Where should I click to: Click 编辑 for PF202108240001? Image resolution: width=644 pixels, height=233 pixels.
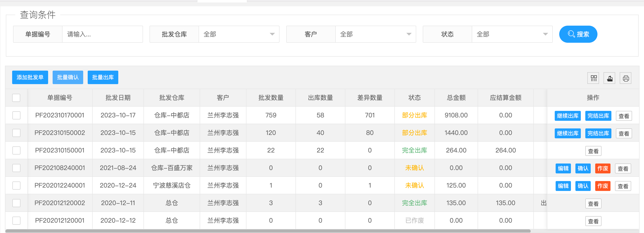(563, 168)
